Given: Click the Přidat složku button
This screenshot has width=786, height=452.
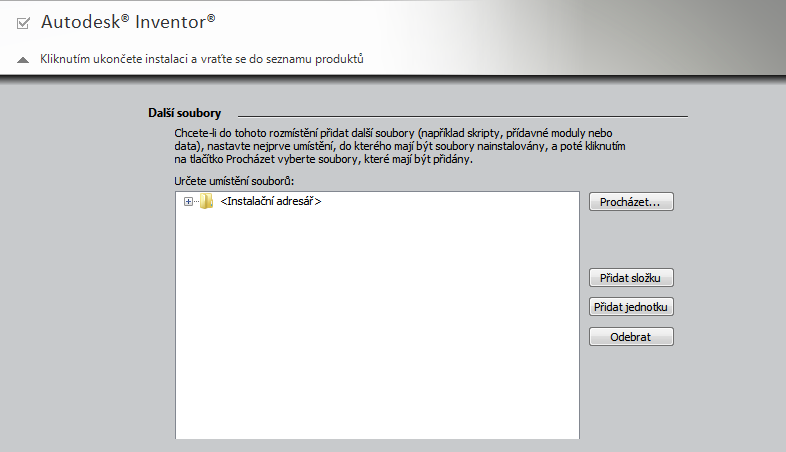Looking at the screenshot, I should tap(631, 277).
